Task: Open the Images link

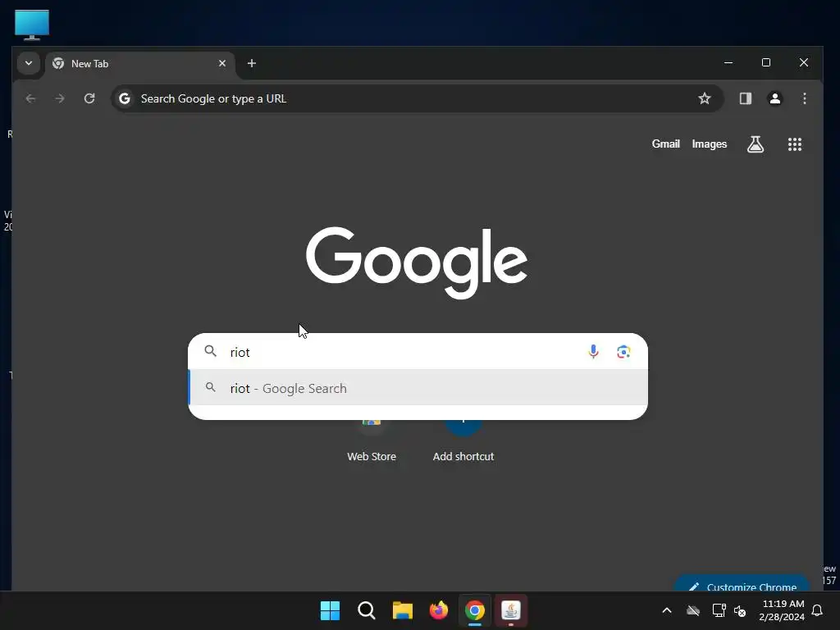Action: pyautogui.click(x=710, y=144)
